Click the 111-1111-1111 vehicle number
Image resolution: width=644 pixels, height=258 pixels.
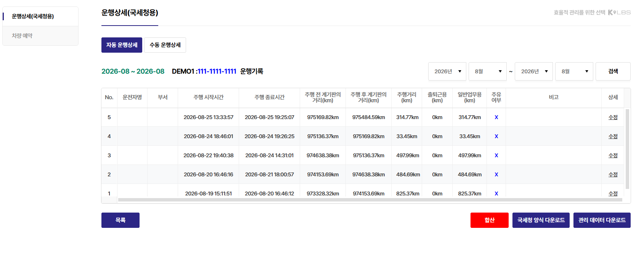(x=217, y=71)
